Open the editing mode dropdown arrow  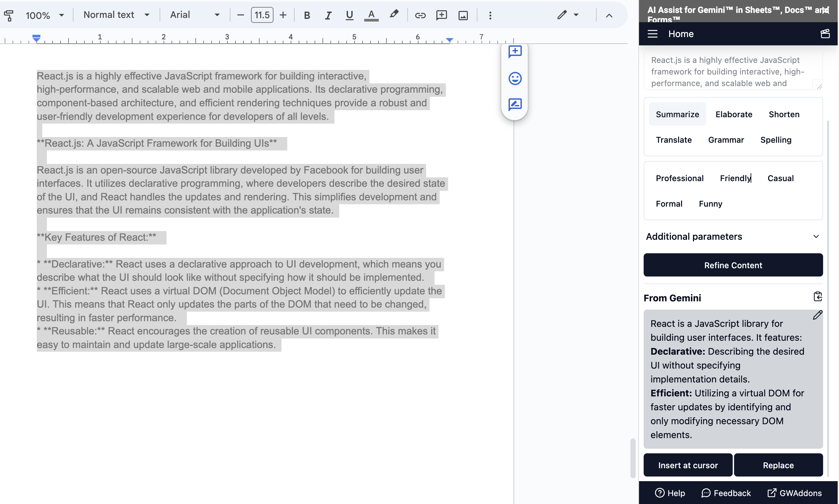click(x=576, y=15)
